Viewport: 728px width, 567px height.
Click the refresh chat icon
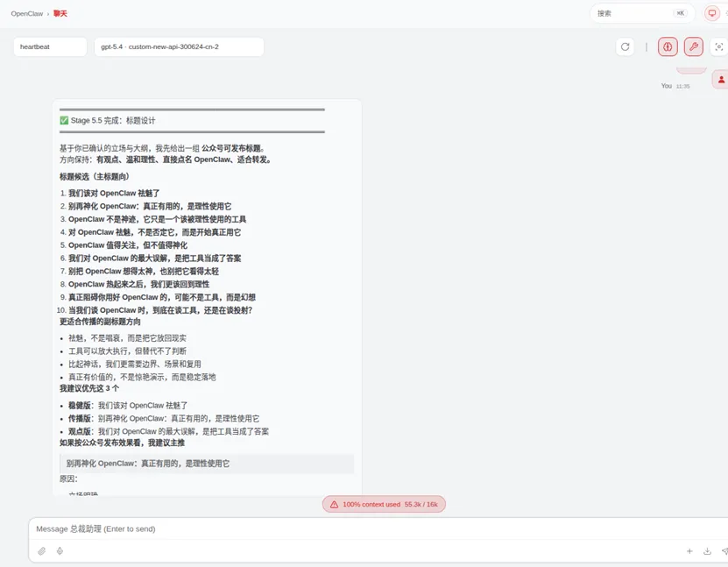click(625, 47)
